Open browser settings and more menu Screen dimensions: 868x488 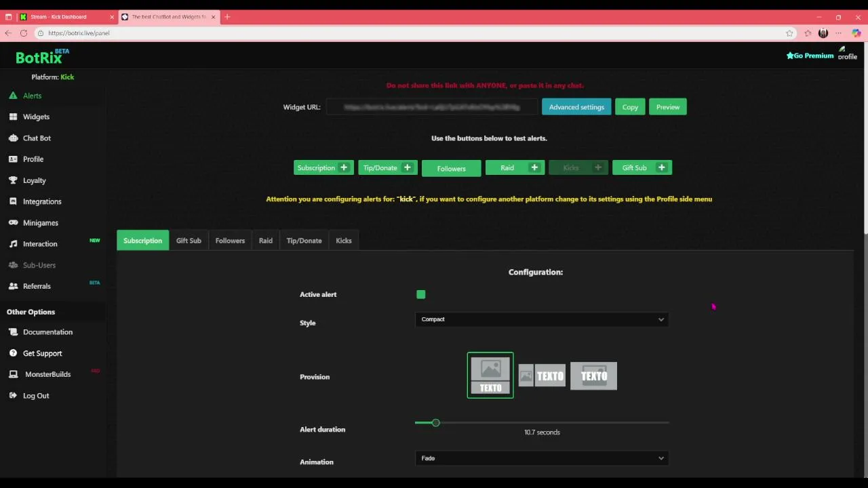point(840,33)
